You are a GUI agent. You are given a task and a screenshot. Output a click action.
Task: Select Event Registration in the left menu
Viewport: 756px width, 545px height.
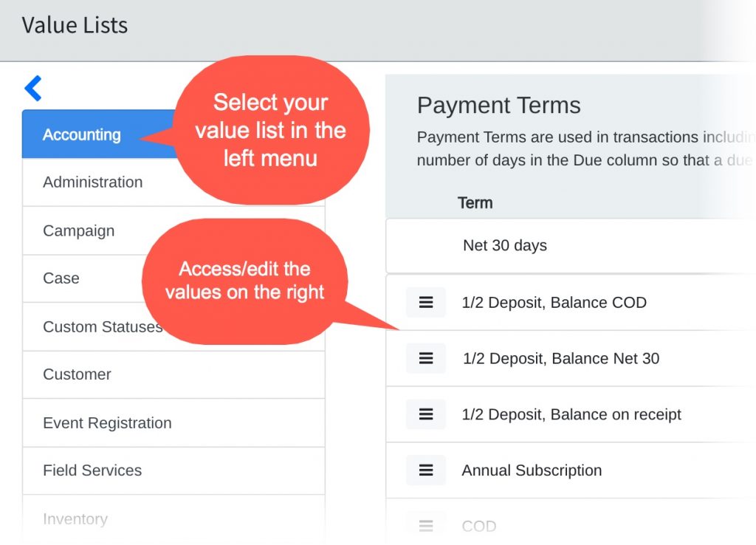click(107, 422)
